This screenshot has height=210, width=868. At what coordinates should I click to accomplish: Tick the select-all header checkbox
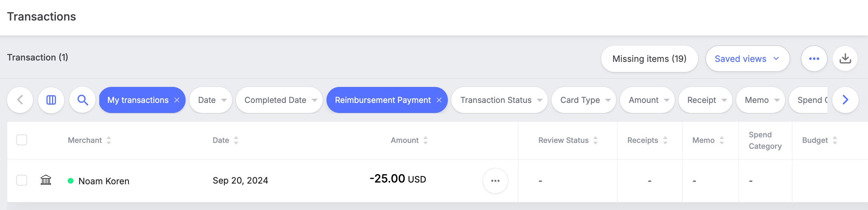coord(22,140)
